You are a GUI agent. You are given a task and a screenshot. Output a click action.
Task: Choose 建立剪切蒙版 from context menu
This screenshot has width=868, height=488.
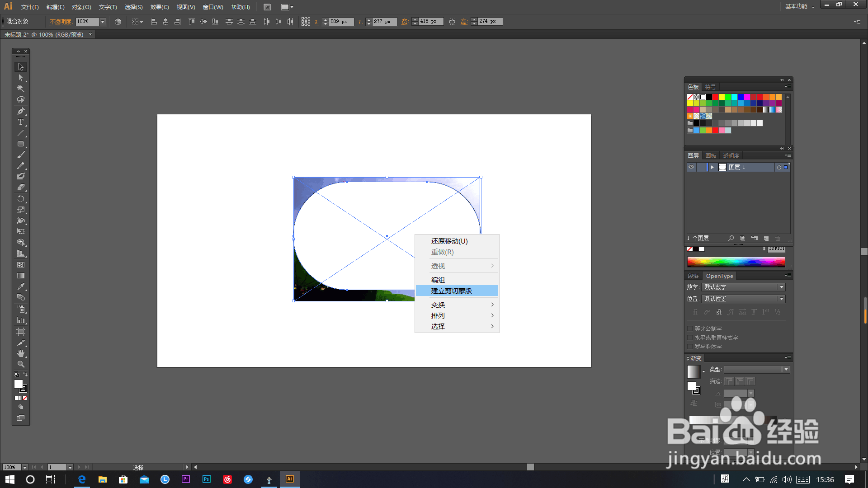(x=451, y=291)
